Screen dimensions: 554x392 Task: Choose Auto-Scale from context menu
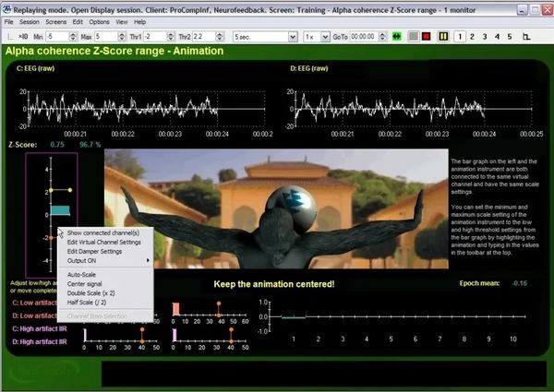(82, 274)
